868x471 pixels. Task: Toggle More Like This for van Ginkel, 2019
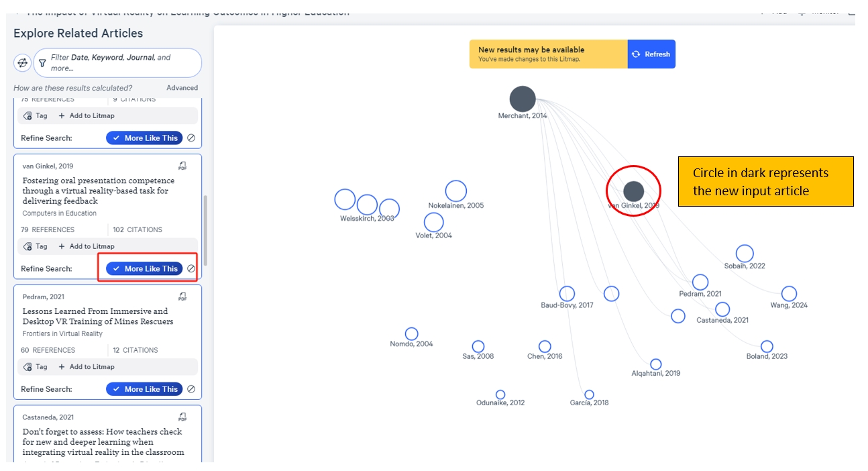(x=144, y=268)
